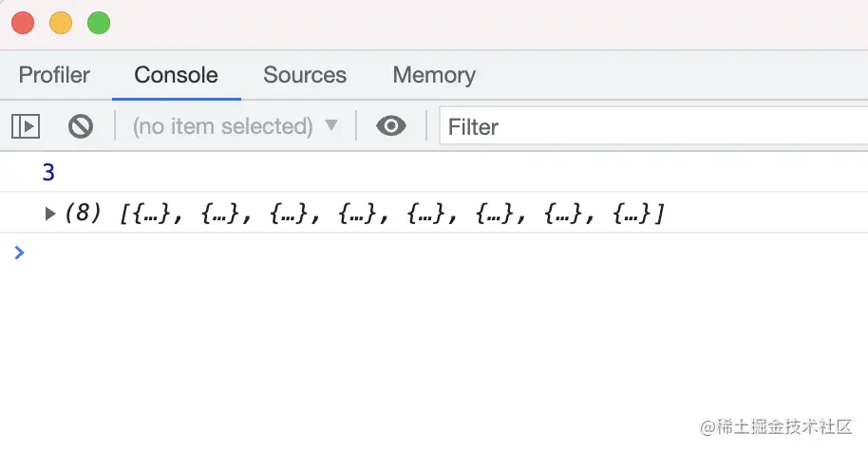Show the console sidebar panel icon
This screenshot has width=868, height=452.
click(26, 126)
